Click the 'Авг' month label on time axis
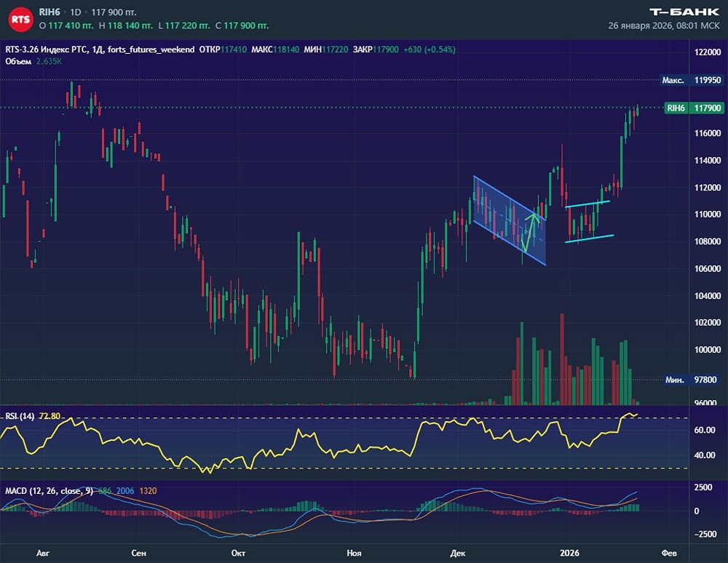Viewport: 728px width, 563px height. coord(43,553)
